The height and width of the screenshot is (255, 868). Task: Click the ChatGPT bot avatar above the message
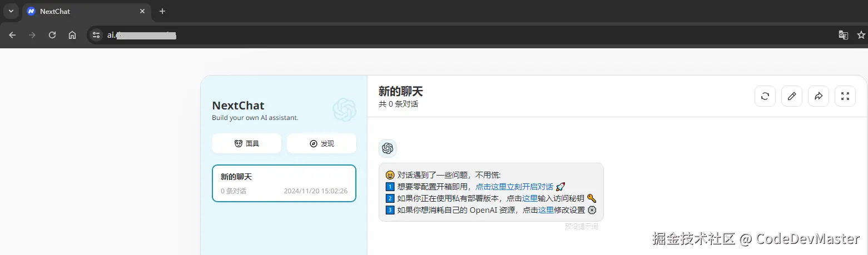click(388, 148)
